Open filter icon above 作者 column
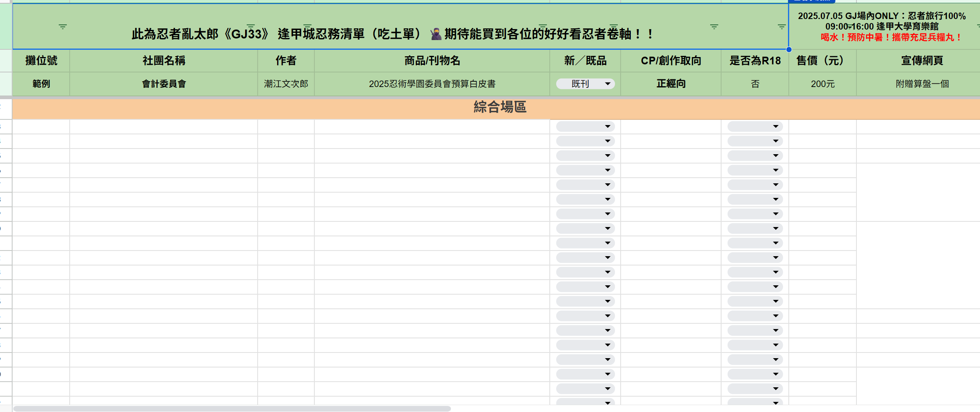The image size is (980, 412). tap(307, 27)
